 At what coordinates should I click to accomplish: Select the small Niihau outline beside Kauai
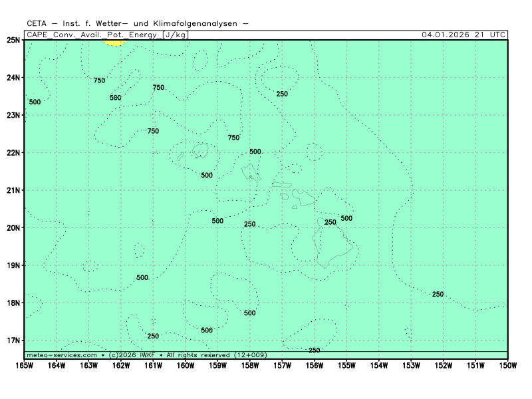180,157
